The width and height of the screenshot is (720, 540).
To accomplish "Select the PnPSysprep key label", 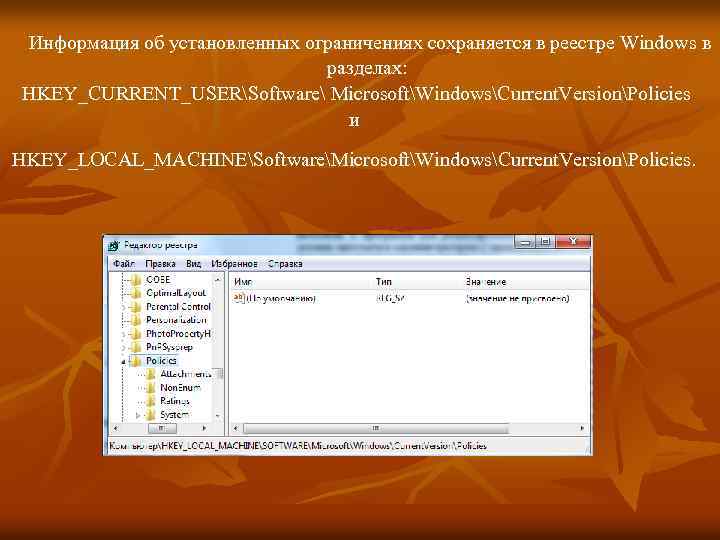I will (169, 347).
